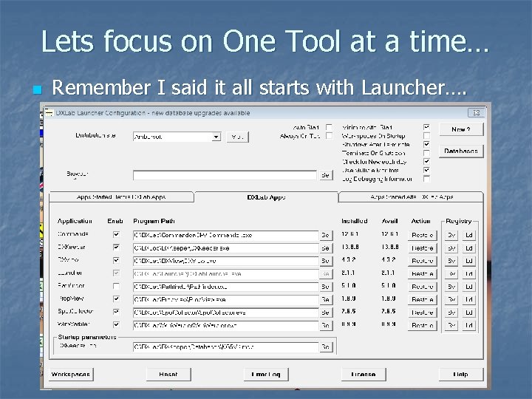Toggle the Enab checkbox for DXKeeper
The image size is (532, 399).
pos(116,248)
